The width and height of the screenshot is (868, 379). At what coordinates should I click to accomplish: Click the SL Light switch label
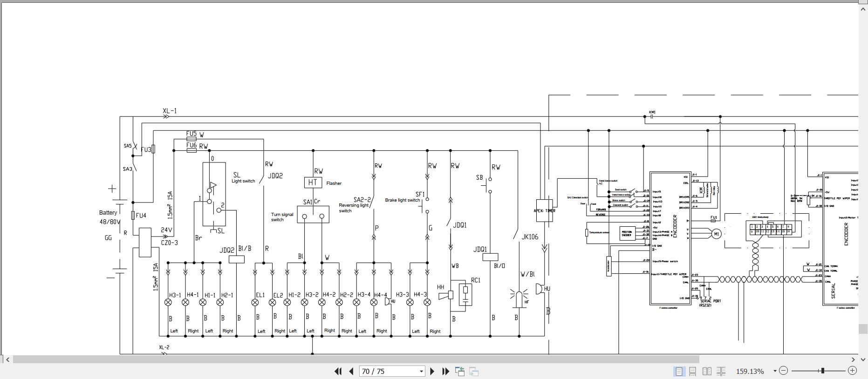tap(243, 178)
